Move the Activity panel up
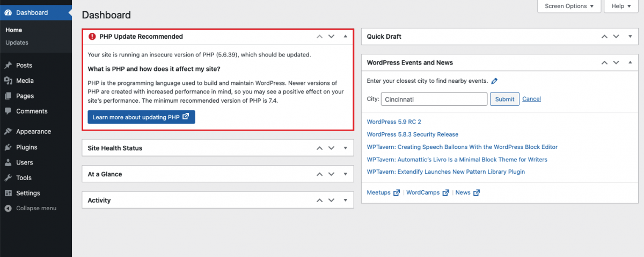The image size is (644, 257). pyautogui.click(x=319, y=200)
